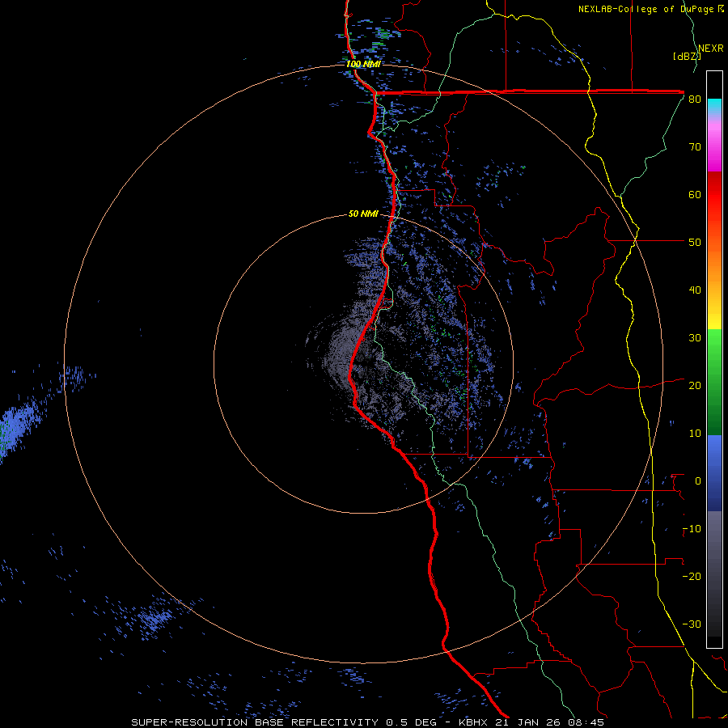Screen dimensions: 728x728
Task: Click the "SUPER-RESOLUTION BASE REFLECTIVITY" caption text
Action: [x=255, y=722]
